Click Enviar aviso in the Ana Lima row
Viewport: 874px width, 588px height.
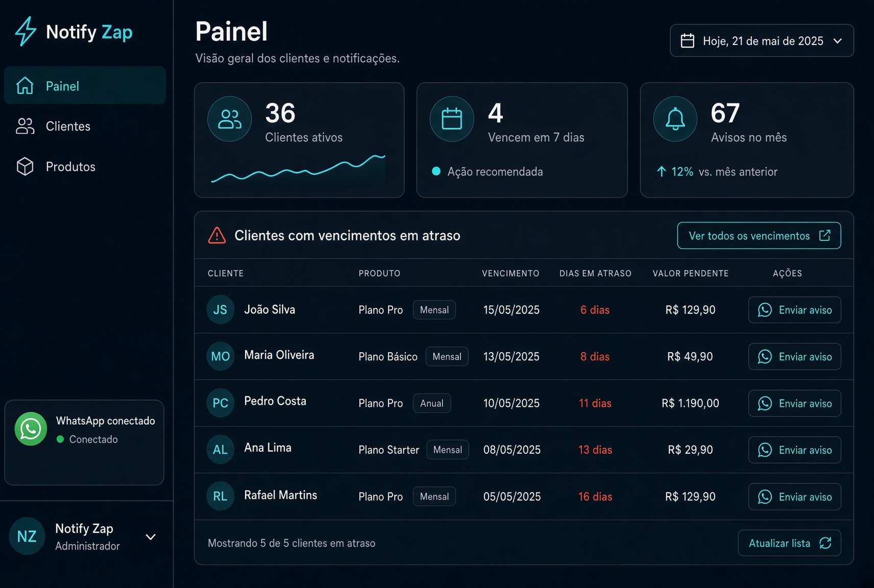click(x=794, y=450)
